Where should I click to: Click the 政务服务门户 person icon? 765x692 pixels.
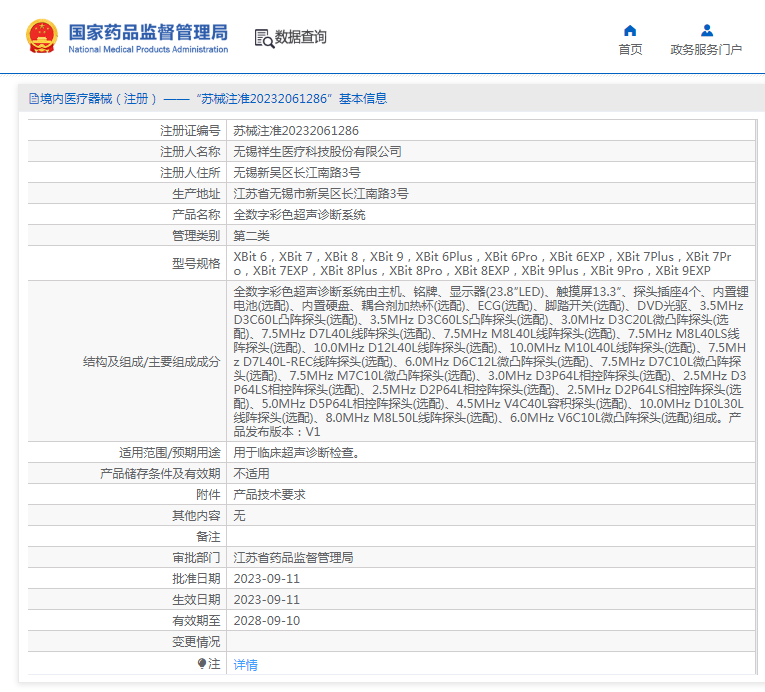706,31
